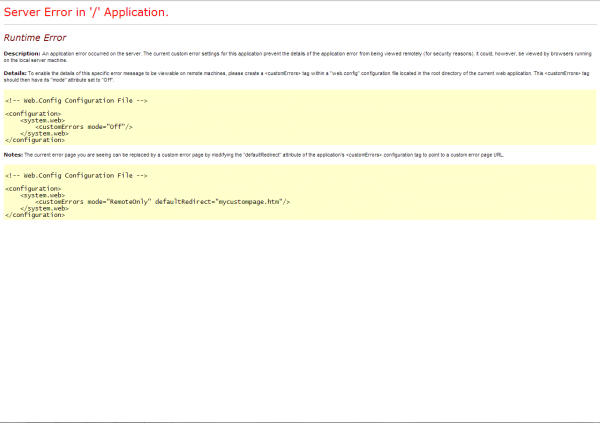The height and width of the screenshot is (423, 600).
Task: Click the bold 'Details:' label
Action: click(15, 73)
